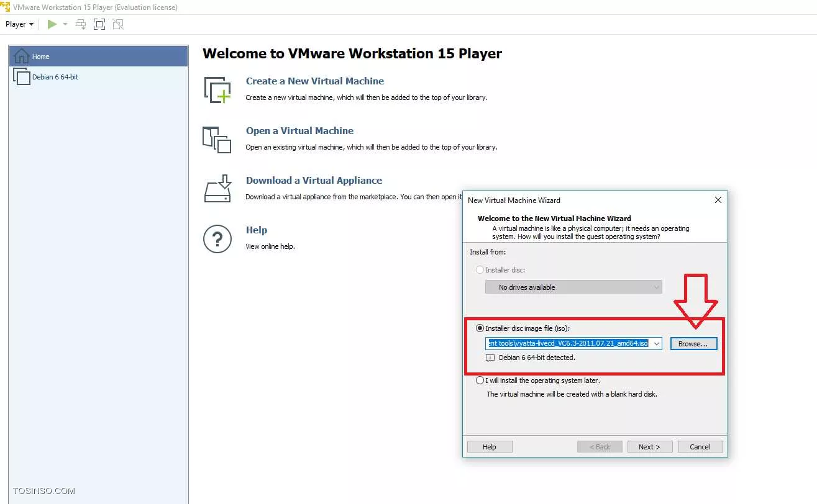Click the Unity mode toolbar icon
Image resolution: width=817 pixels, height=504 pixels.
tap(118, 24)
